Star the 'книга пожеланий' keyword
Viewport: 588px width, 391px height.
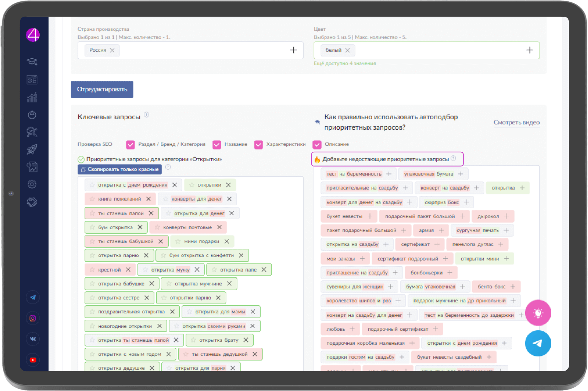click(x=92, y=199)
